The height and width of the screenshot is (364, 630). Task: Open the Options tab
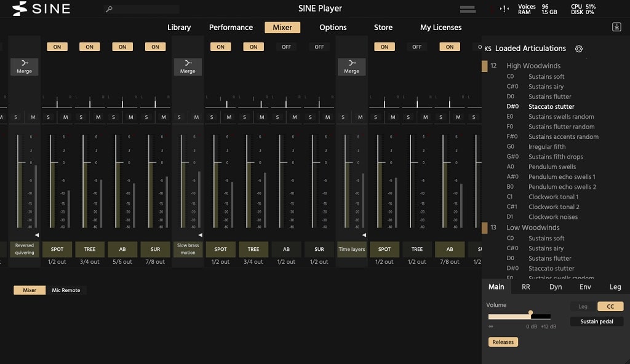[x=333, y=28]
